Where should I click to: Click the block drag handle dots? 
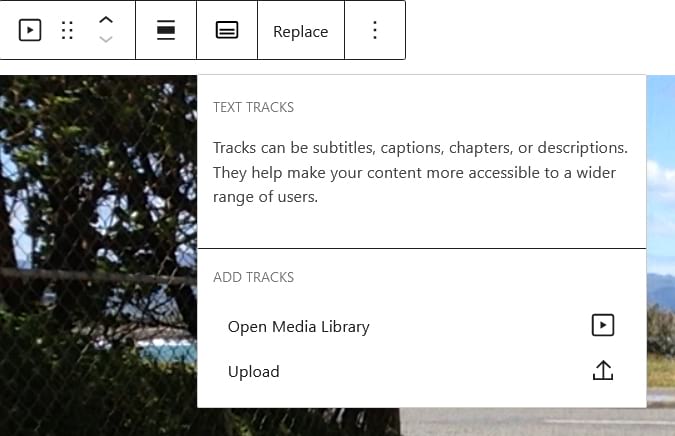tap(68, 30)
